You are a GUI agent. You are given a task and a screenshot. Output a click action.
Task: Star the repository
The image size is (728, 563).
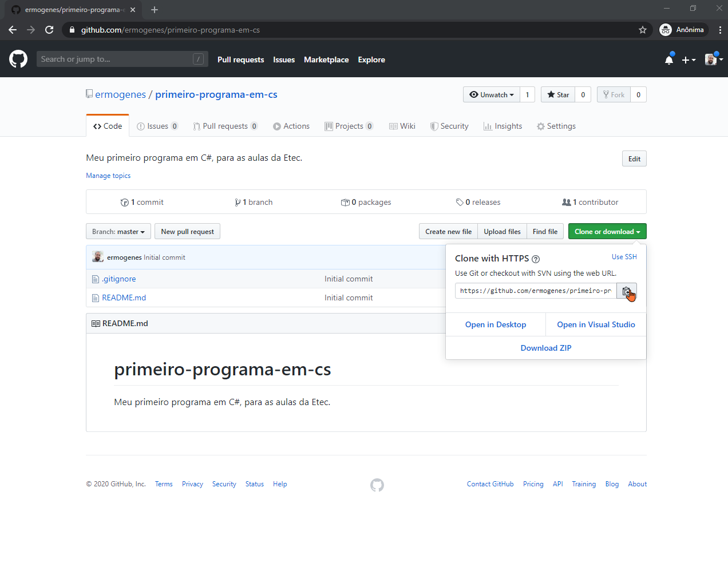(558, 94)
